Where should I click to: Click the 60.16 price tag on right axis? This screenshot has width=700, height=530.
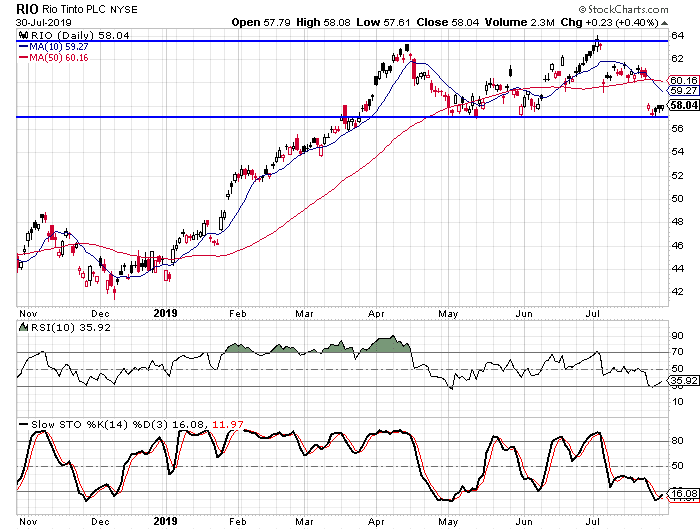(683, 80)
